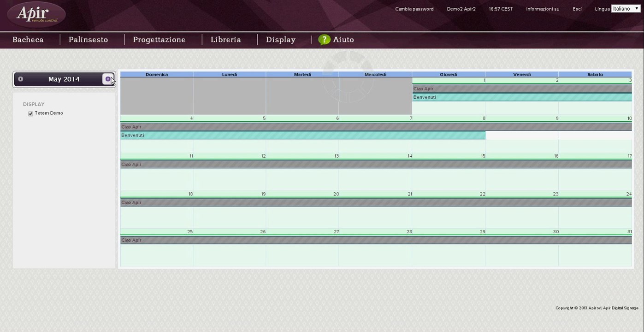Click the May 2014 month label
The image size is (644, 332).
pyautogui.click(x=64, y=79)
